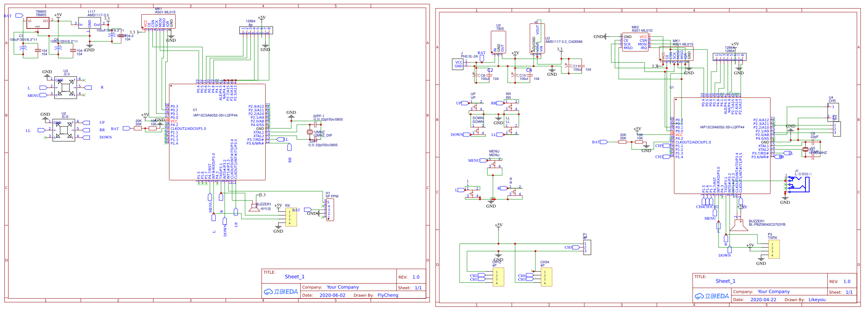Click the J1 audio jack symbol
This screenshot has width=868, height=314.
tap(799, 184)
